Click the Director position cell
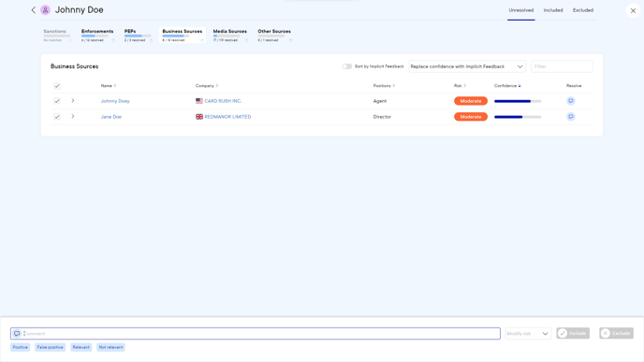 click(382, 117)
